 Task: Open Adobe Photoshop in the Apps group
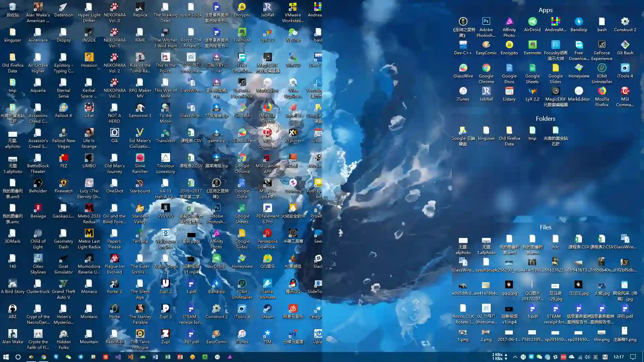tap(486, 22)
